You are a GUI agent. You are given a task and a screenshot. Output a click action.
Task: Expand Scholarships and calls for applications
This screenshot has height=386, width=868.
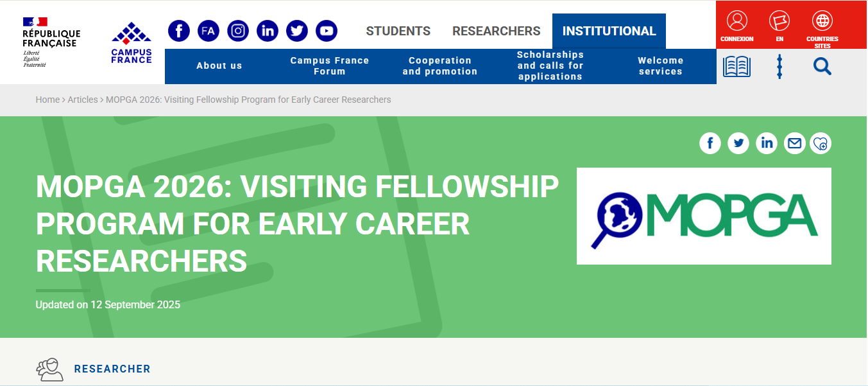[550, 66]
